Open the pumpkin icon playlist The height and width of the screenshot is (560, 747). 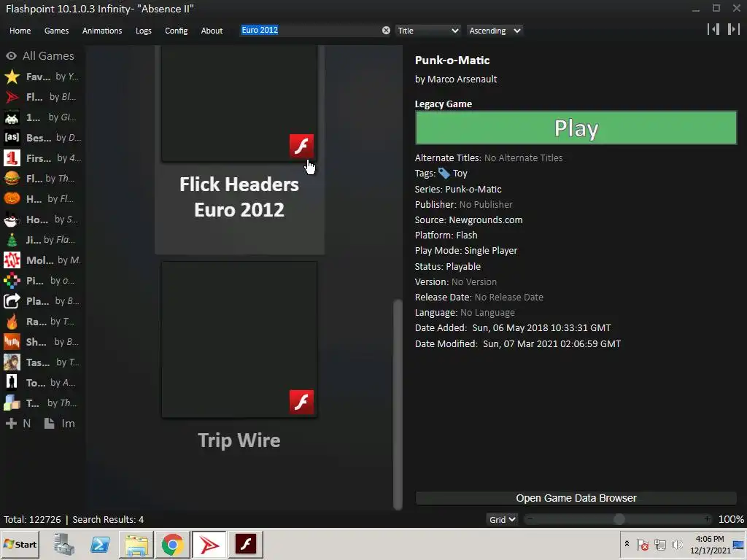pyautogui.click(x=42, y=199)
